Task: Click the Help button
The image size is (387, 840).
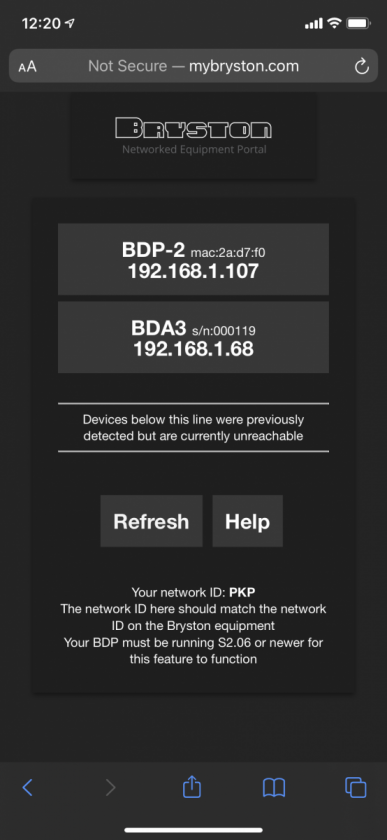Action: [248, 521]
